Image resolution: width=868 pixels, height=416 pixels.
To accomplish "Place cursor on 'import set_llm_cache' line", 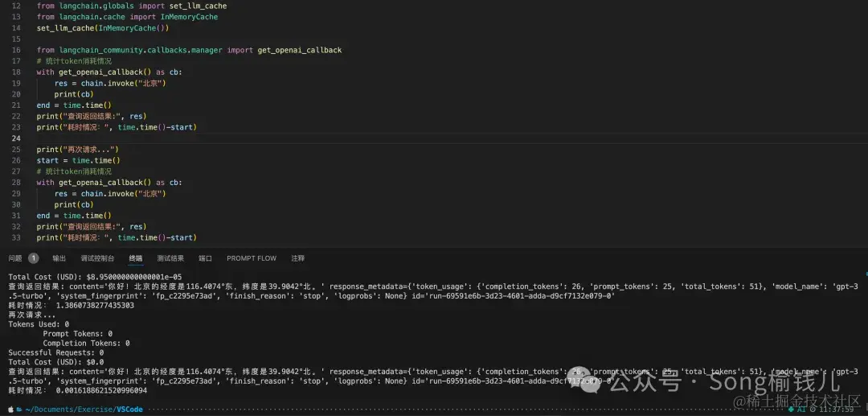I will pyautogui.click(x=132, y=6).
